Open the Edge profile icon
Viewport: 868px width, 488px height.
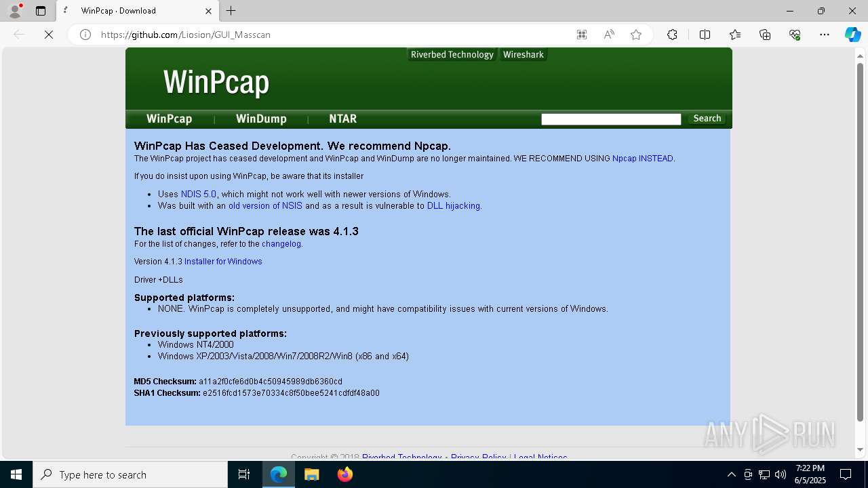tap(15, 11)
